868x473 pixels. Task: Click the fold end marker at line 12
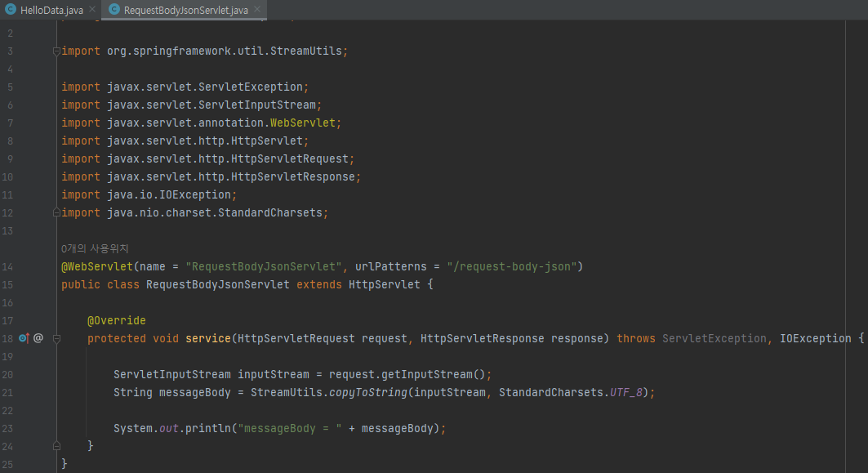pos(56,212)
